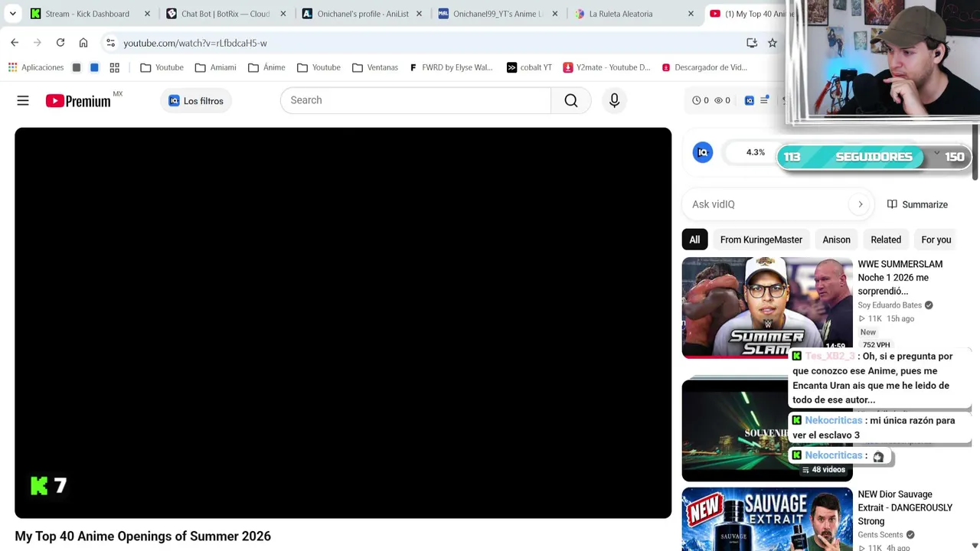The height and width of the screenshot is (551, 980).
Task: Open the WWE SUMMERSLAM Noche 1 video title
Action: pos(900,277)
